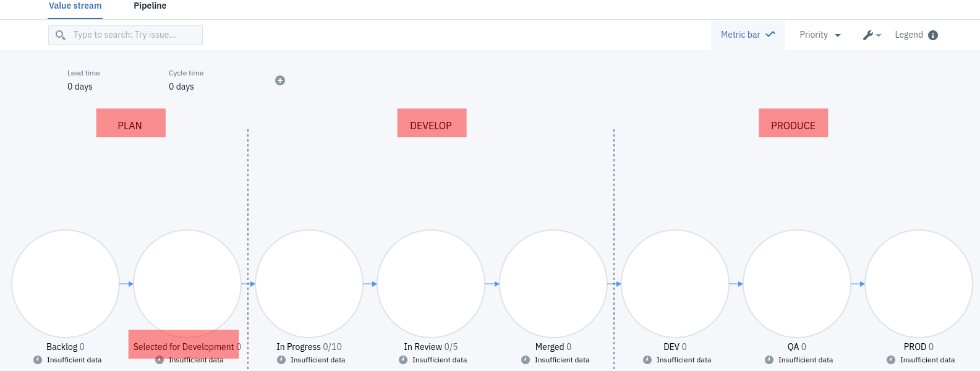Viewport: 980px width, 371px height.
Task: Click the PLAN stage label
Action: point(130,124)
